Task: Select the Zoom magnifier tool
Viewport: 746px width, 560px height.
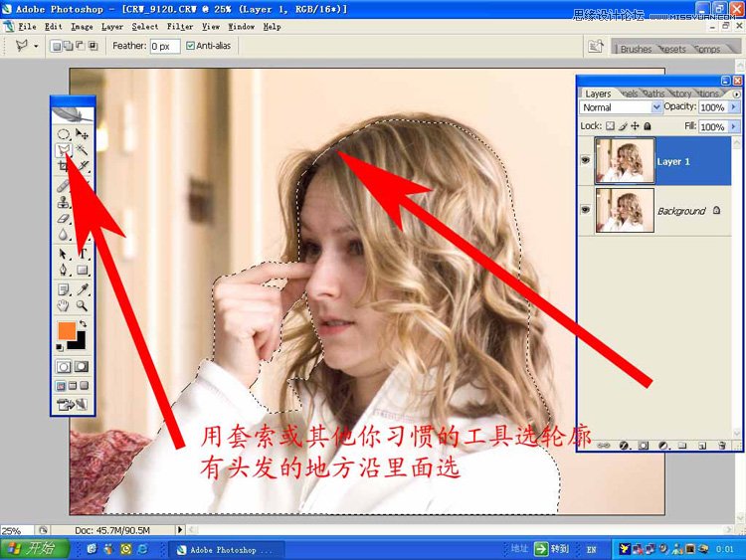Action: 83,306
